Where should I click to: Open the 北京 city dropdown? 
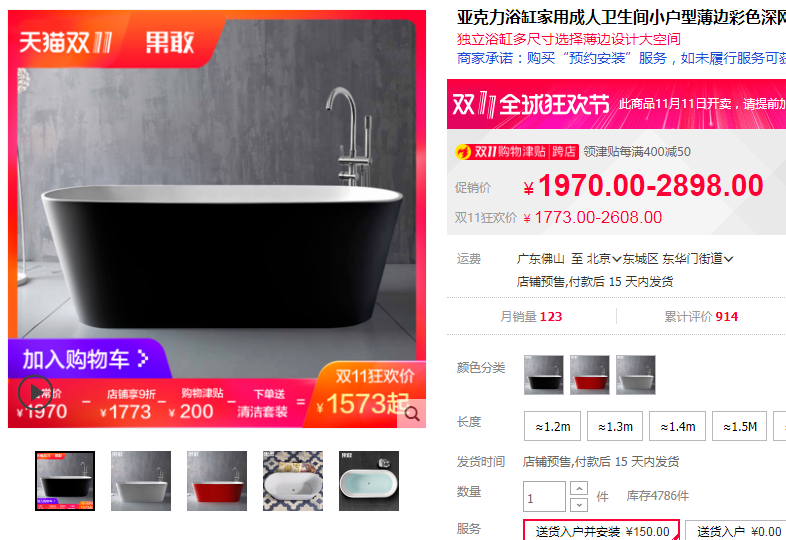coord(604,259)
